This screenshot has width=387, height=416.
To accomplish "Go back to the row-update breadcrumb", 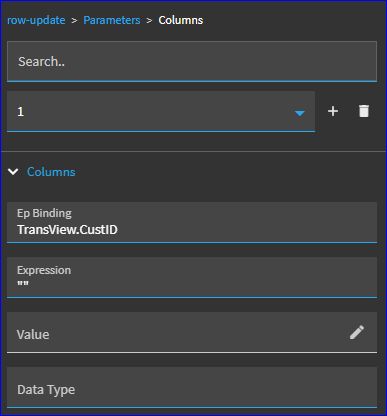I will [x=36, y=20].
